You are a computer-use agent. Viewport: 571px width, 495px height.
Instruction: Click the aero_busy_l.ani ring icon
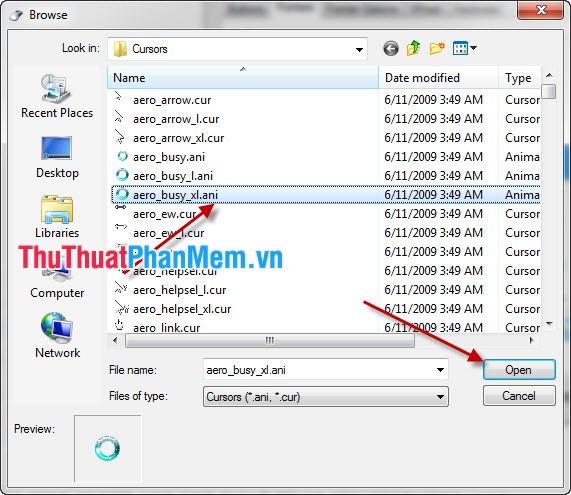click(122, 175)
